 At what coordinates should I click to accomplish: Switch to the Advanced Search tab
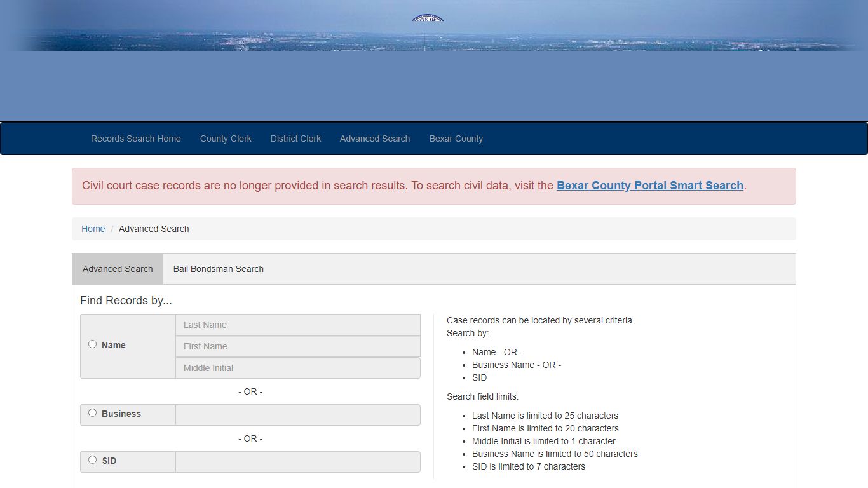[118, 269]
